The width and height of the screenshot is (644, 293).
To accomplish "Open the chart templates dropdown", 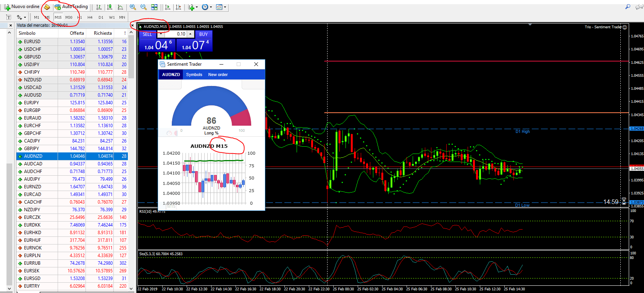I will [221, 7].
